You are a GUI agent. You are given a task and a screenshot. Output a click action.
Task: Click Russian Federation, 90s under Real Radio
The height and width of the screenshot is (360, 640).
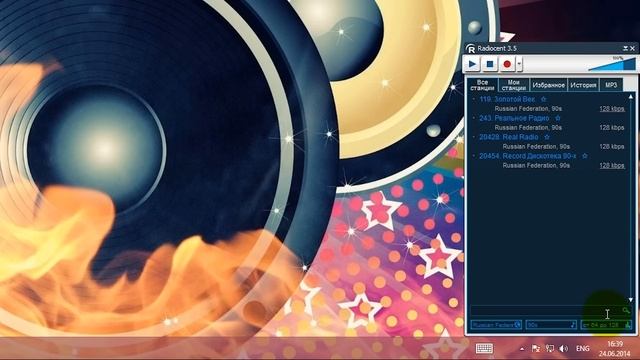pyautogui.click(x=536, y=146)
